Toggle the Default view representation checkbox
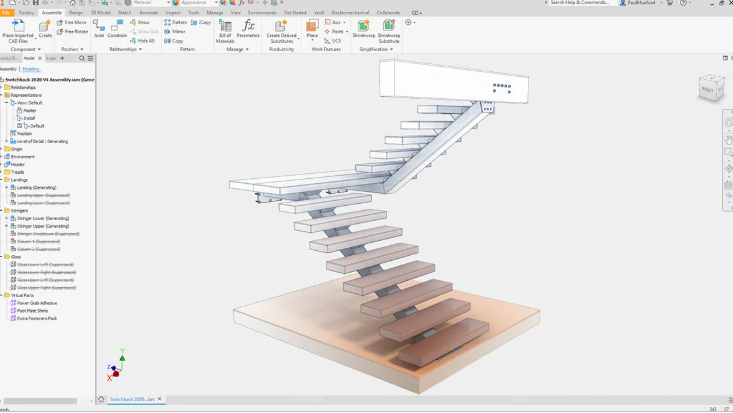Image resolution: width=733 pixels, height=413 pixels. click(20, 126)
